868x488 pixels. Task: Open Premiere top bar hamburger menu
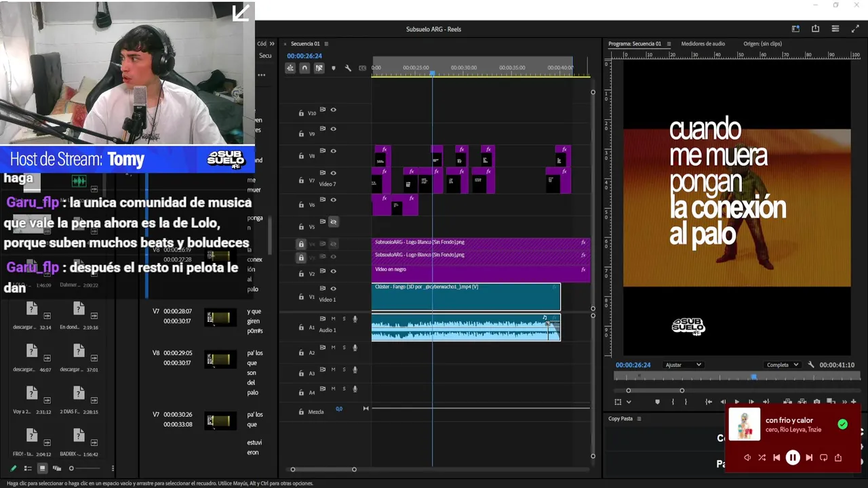835,28
